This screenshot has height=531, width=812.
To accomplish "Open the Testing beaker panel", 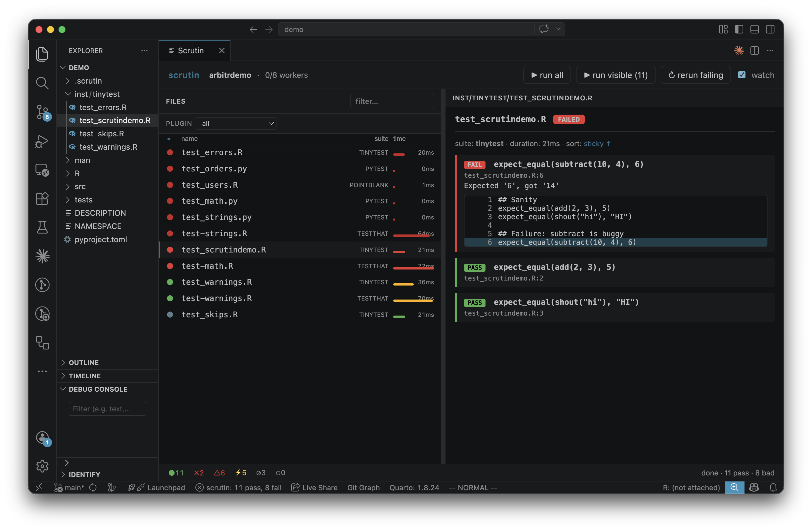I will click(x=42, y=227).
